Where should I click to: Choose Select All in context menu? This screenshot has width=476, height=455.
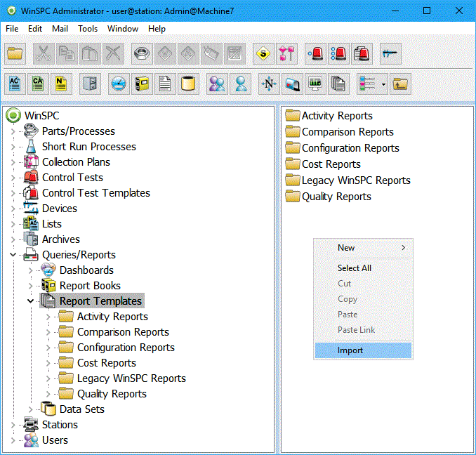[363, 268]
